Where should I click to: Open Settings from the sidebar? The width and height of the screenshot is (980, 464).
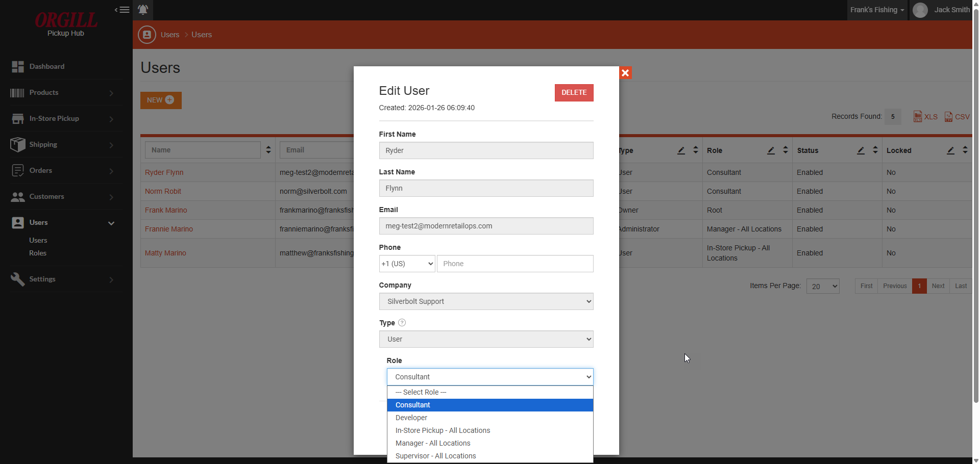[x=42, y=279]
